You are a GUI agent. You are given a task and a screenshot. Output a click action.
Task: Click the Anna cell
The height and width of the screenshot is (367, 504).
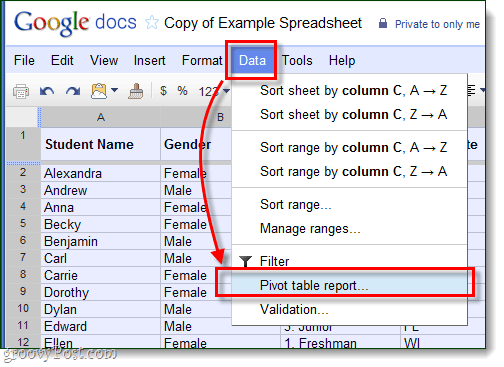click(101, 207)
